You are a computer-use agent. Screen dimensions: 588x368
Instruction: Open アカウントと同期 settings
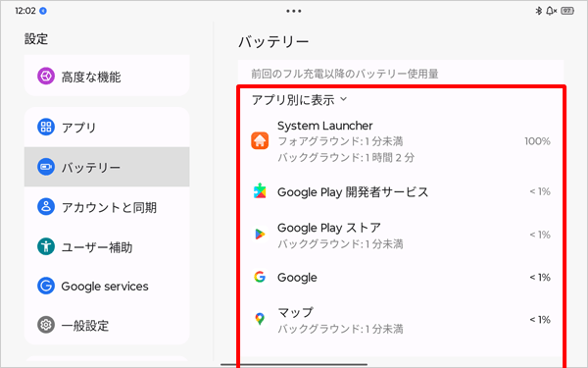(107, 206)
